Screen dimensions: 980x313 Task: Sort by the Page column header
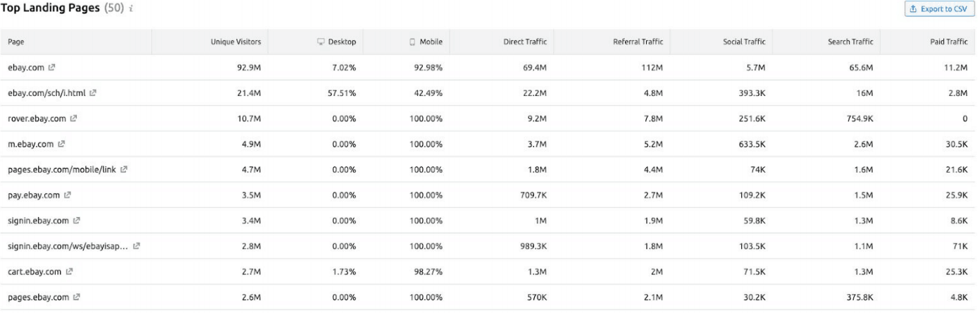coord(16,42)
